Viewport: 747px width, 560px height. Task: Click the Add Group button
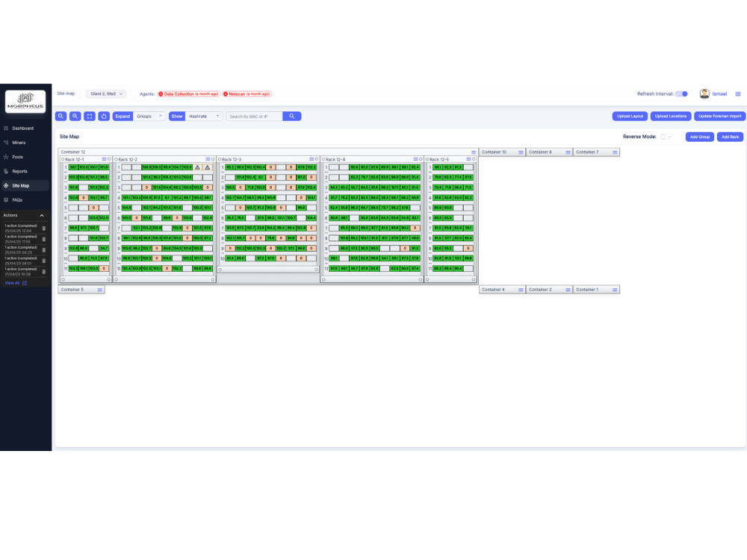tap(700, 137)
